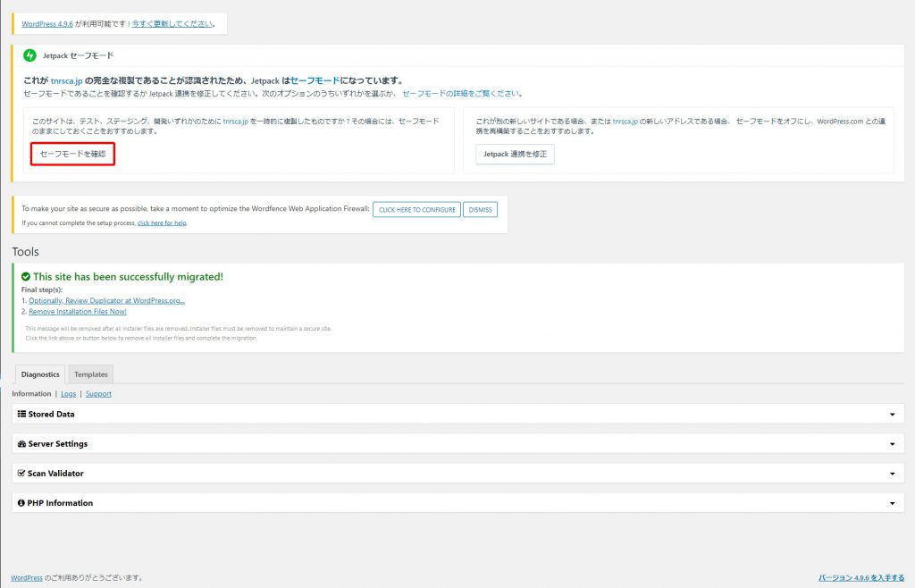This screenshot has width=915, height=588.
Task: Open the Wordfence 'click here for help' link
Action: [163, 223]
